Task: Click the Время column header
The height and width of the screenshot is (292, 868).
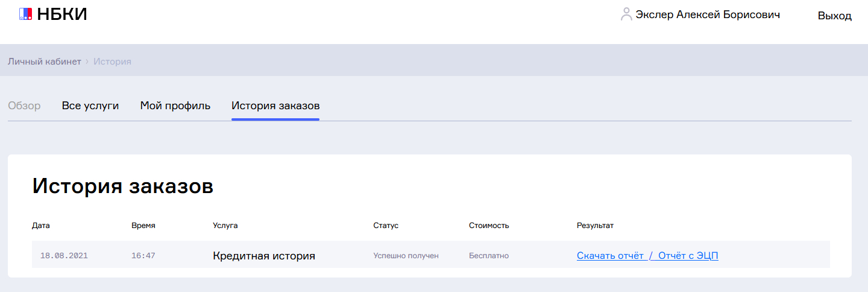Action: [143, 226]
